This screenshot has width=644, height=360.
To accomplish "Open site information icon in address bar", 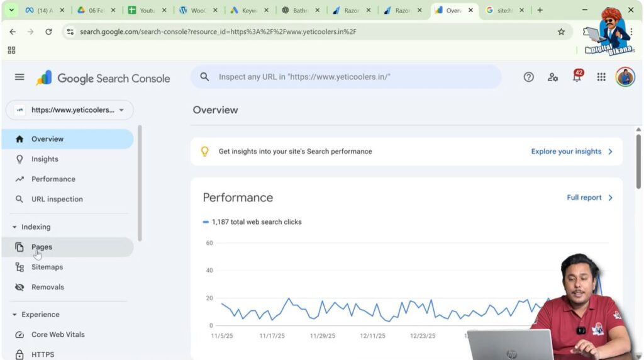I will (x=70, y=31).
